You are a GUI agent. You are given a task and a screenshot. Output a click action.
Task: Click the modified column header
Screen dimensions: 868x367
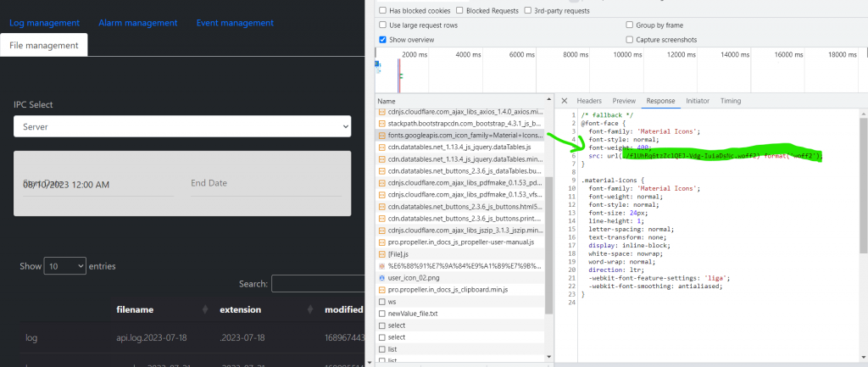[x=344, y=309]
